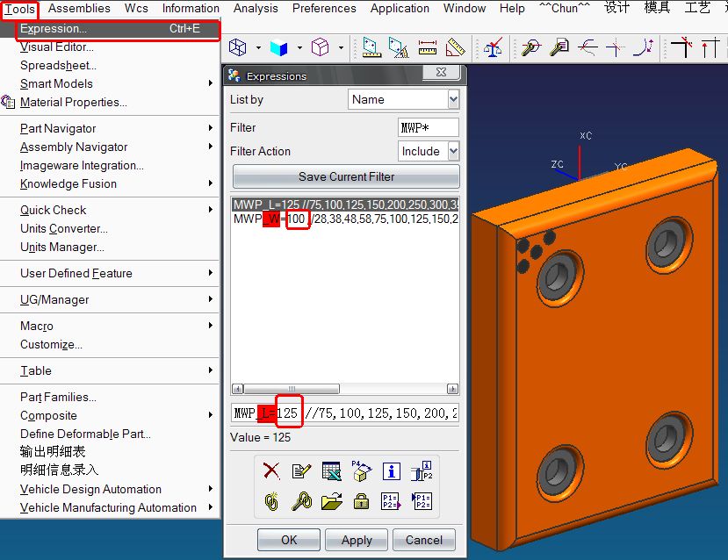Viewport: 728px width, 560px height.
Task: Click the black T-shape with red slash icon
Action: pyautogui.click(x=682, y=47)
